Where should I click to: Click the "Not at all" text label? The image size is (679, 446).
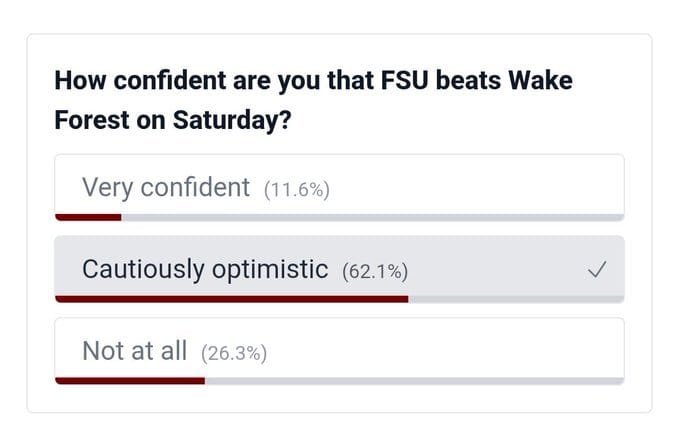[135, 351]
